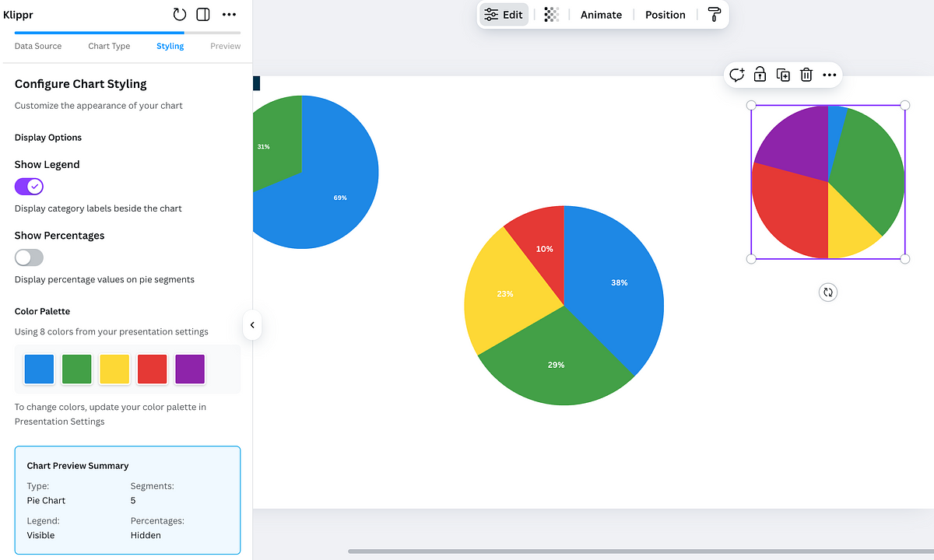Switch to the Data Source tab
This screenshot has width=934, height=560.
point(38,46)
